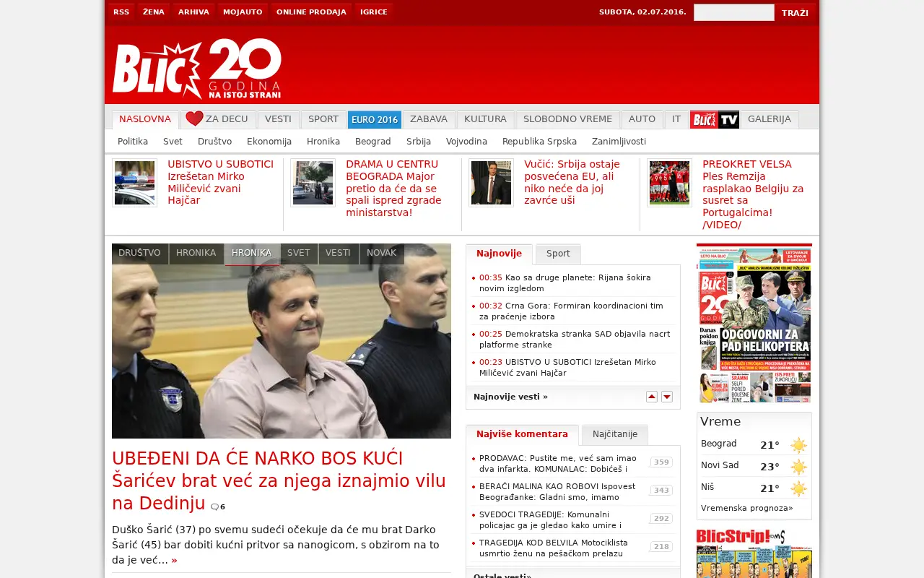924x578 pixels.
Task: Open the GALERIJA navigation tab
Action: point(770,119)
